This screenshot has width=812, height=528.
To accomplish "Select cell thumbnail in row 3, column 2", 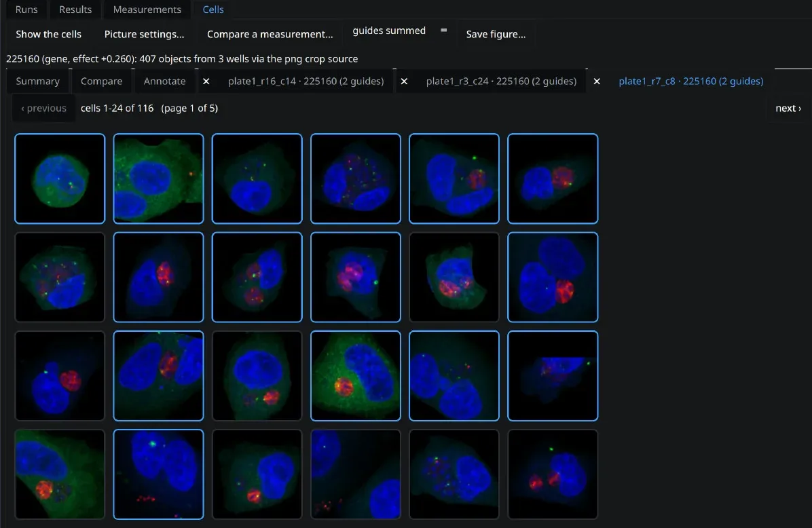I will pyautogui.click(x=158, y=376).
